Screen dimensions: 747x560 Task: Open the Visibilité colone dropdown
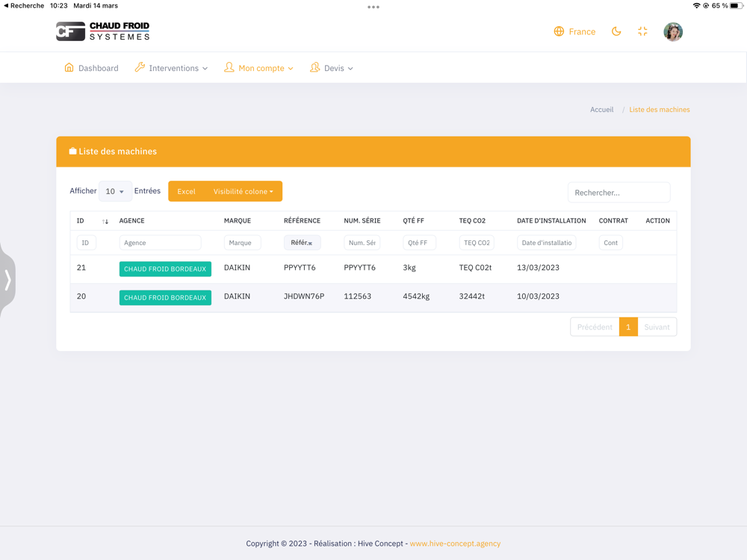[244, 191]
